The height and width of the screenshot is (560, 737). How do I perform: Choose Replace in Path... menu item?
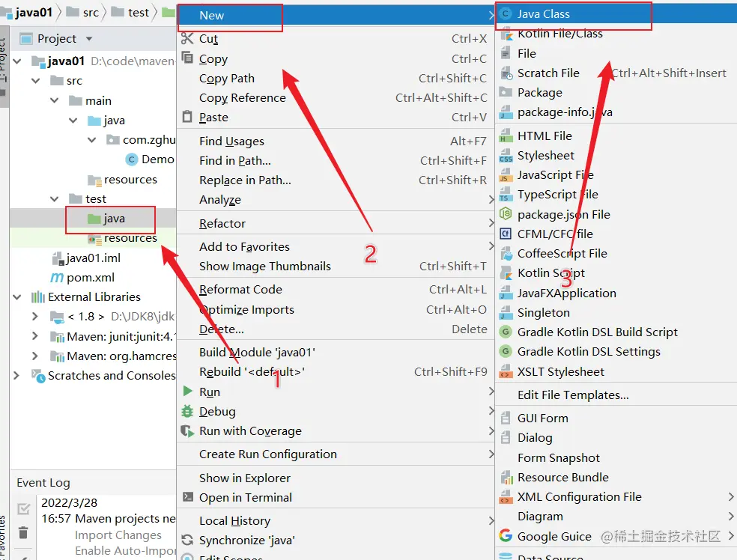336,180
